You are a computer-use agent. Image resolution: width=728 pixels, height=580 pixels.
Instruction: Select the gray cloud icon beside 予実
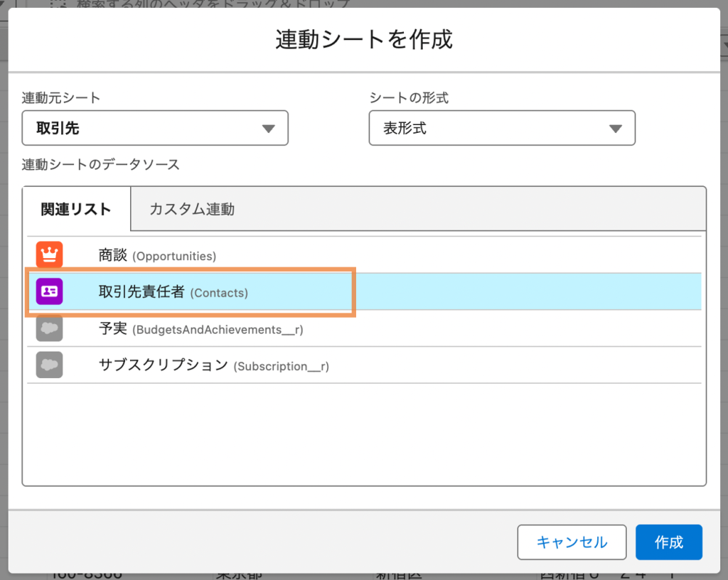(50, 328)
